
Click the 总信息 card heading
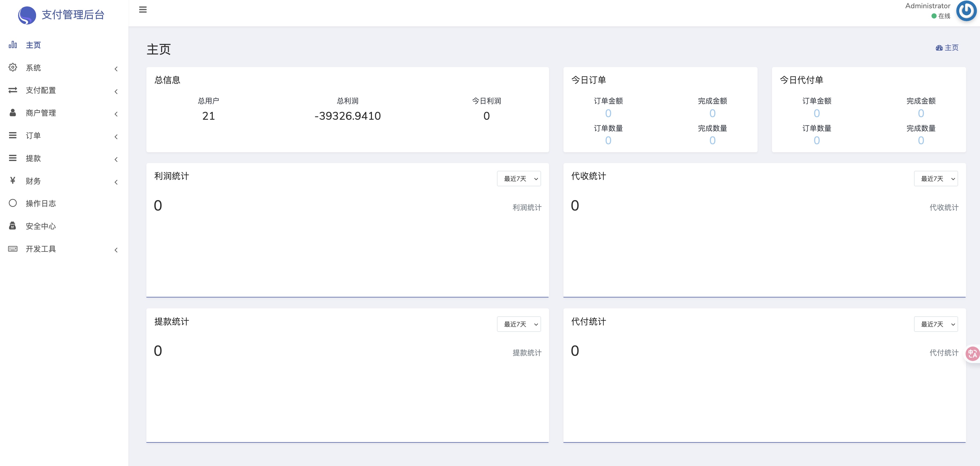(167, 80)
